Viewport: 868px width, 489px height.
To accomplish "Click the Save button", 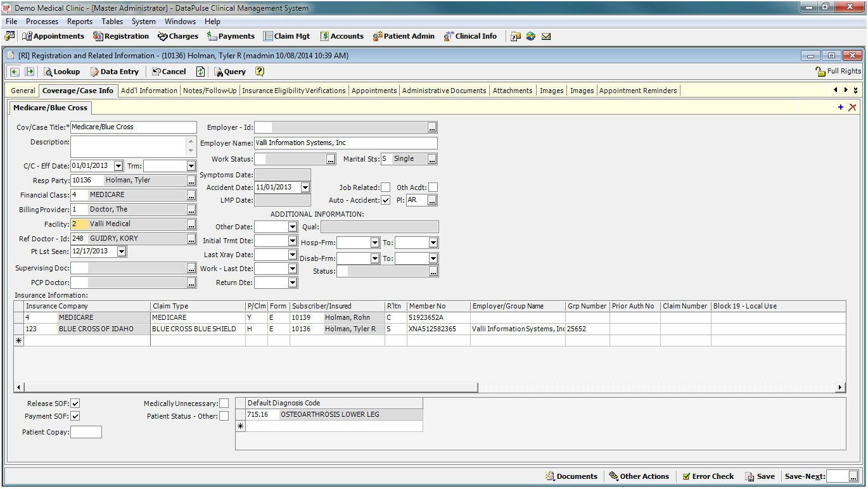I will coord(760,476).
